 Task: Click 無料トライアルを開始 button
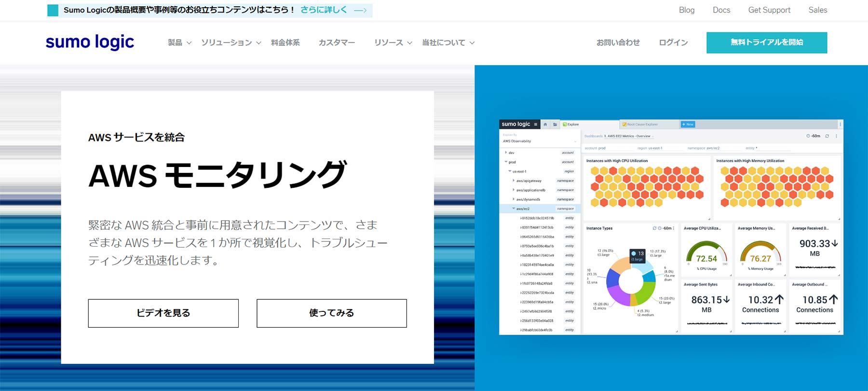tap(767, 42)
